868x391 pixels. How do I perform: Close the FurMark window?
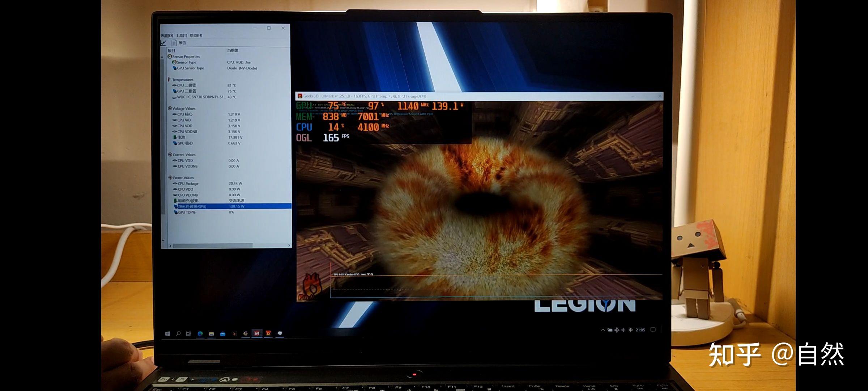click(x=660, y=96)
